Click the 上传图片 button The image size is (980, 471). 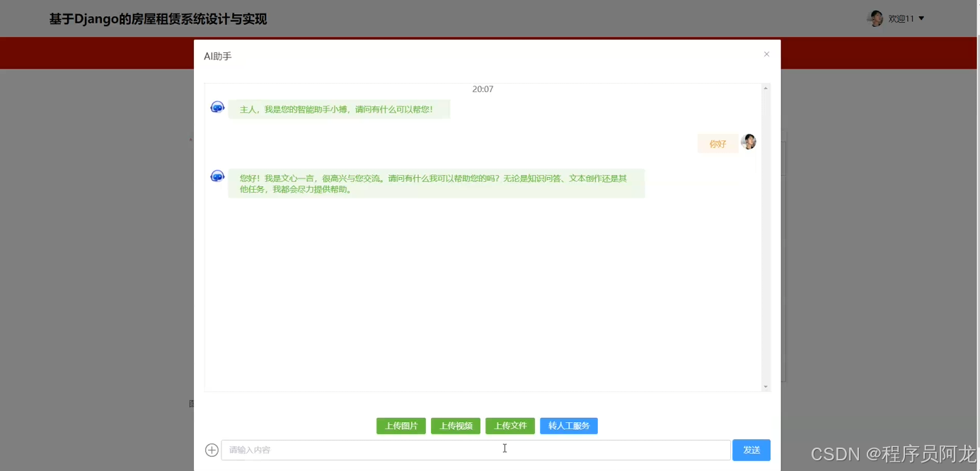pyautogui.click(x=401, y=426)
